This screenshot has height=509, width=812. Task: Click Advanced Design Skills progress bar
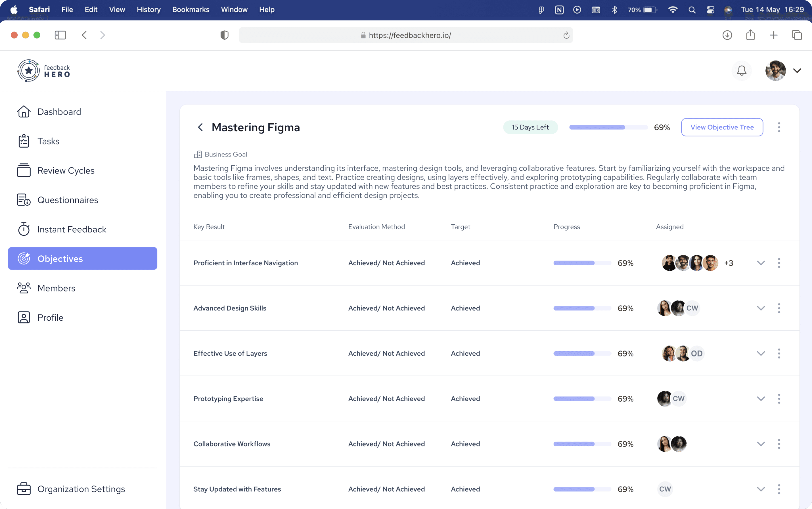pos(582,308)
